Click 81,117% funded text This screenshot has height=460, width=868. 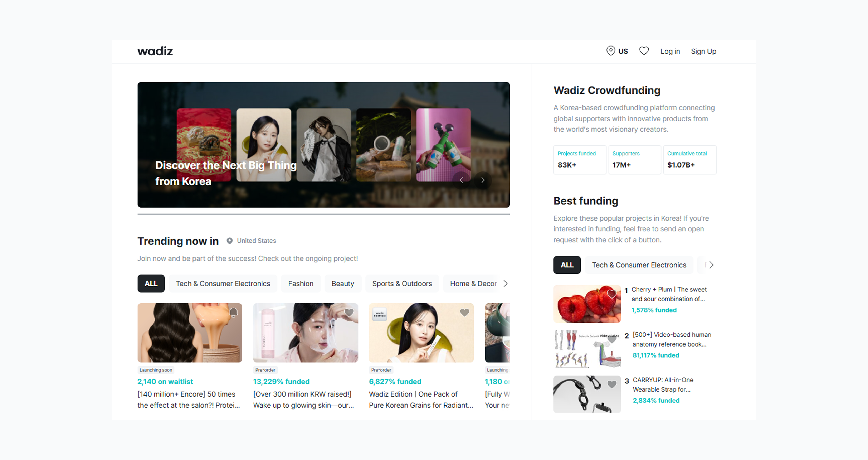[655, 355]
